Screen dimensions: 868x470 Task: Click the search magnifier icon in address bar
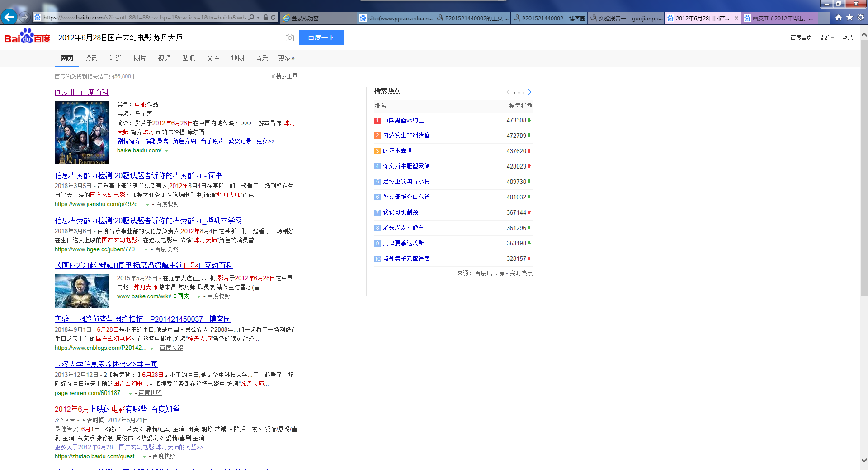click(251, 18)
